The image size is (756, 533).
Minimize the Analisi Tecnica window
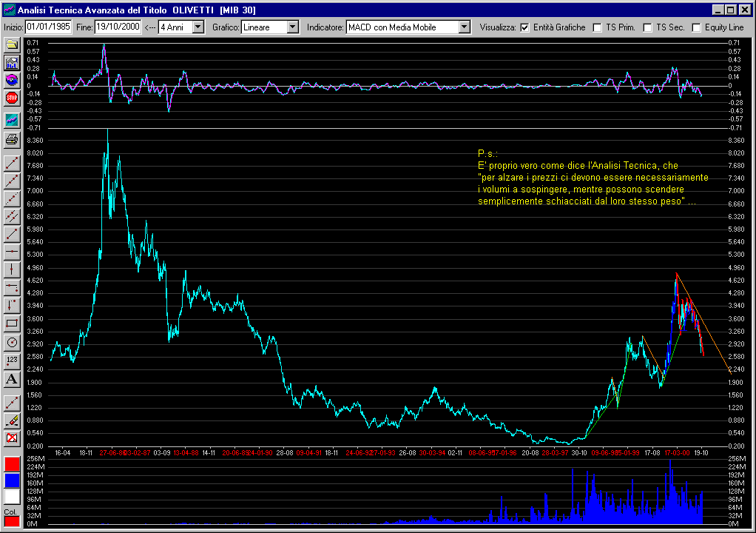718,10
